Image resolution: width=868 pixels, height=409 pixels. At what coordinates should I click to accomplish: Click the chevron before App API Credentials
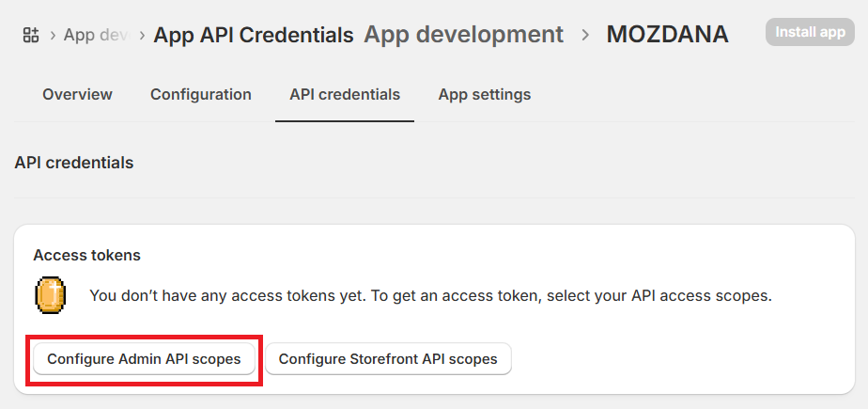point(142,35)
